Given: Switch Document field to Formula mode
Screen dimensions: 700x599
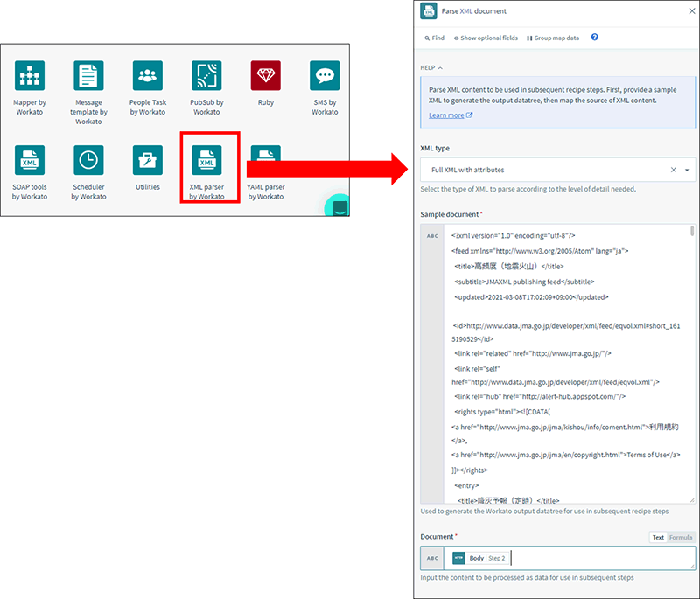Looking at the screenshot, I should (681, 538).
